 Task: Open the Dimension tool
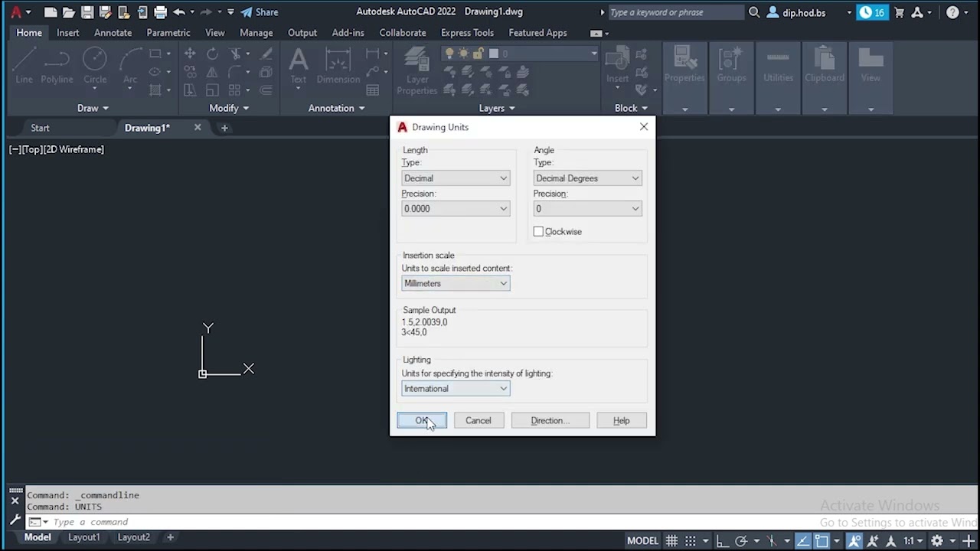click(x=338, y=65)
